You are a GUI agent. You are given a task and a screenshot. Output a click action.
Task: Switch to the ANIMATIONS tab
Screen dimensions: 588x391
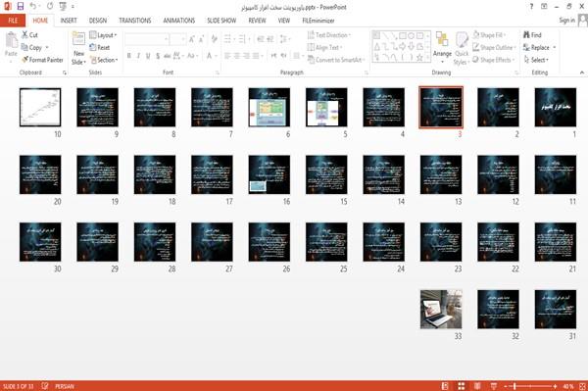pos(179,21)
